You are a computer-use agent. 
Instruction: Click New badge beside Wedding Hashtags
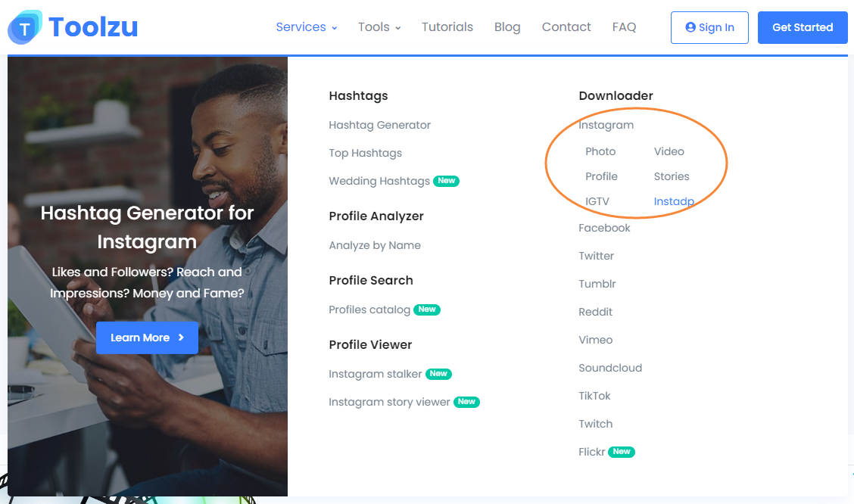pyautogui.click(x=446, y=181)
